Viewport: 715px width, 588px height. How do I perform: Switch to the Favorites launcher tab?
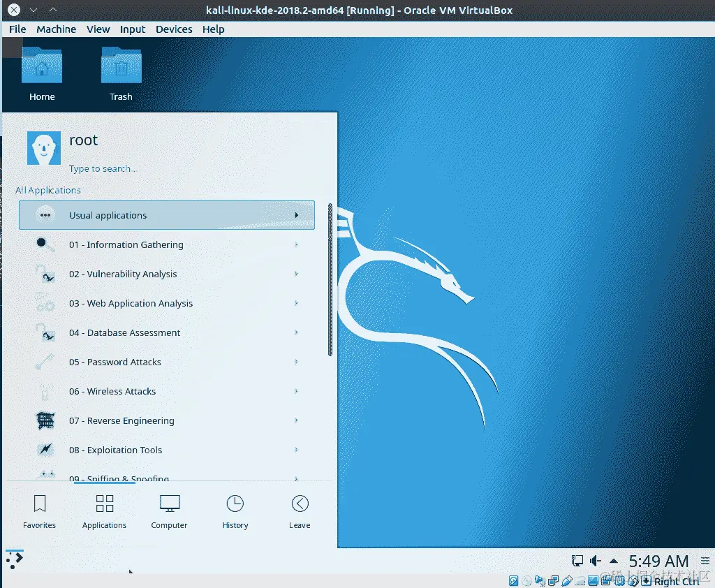click(x=40, y=512)
